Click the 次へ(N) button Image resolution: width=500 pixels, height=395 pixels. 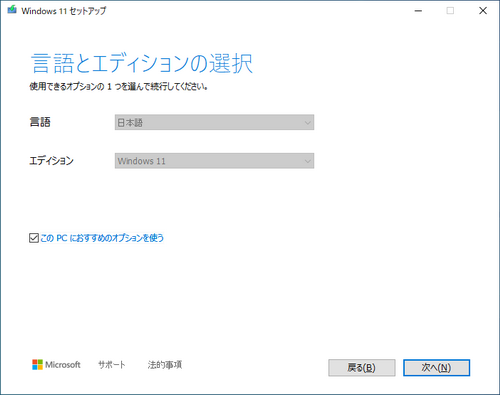436,368
